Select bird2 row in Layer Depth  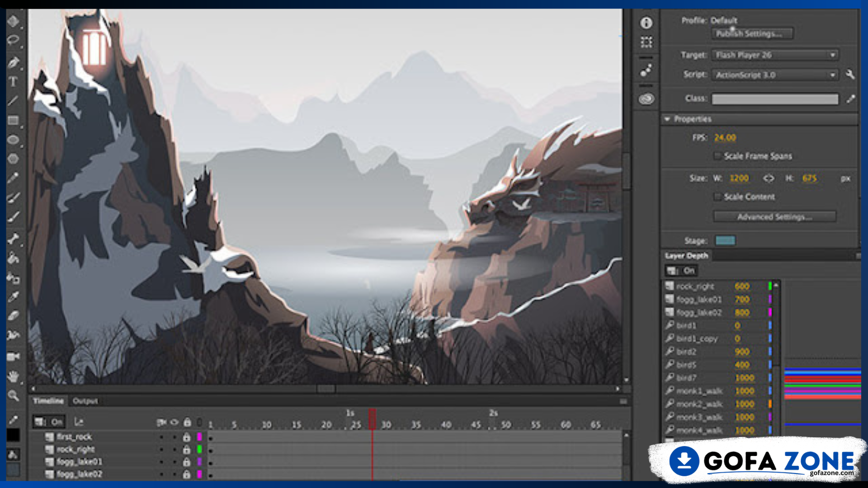pos(718,352)
